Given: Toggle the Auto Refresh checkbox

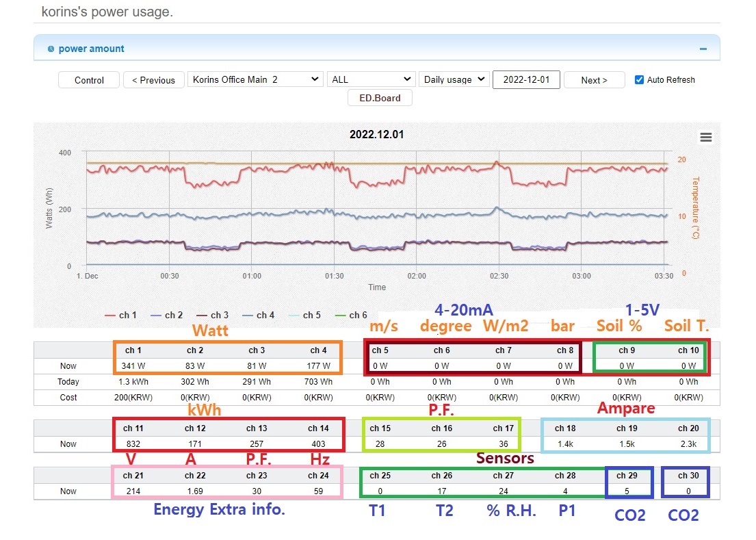Looking at the screenshot, I should [639, 79].
